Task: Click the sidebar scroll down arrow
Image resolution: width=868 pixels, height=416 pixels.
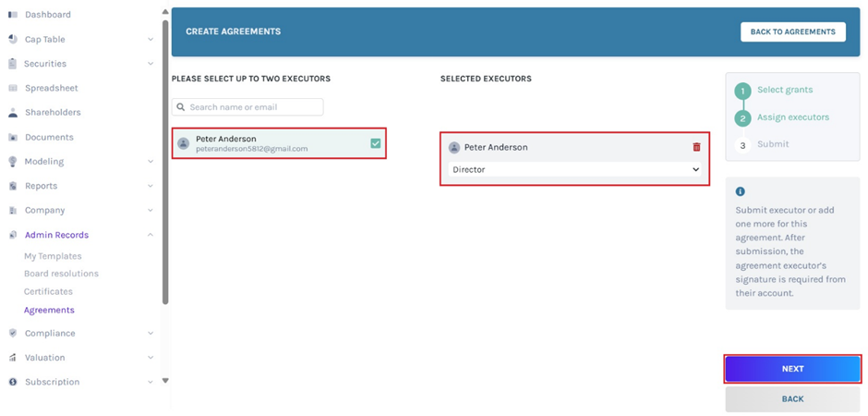Action: [x=165, y=381]
